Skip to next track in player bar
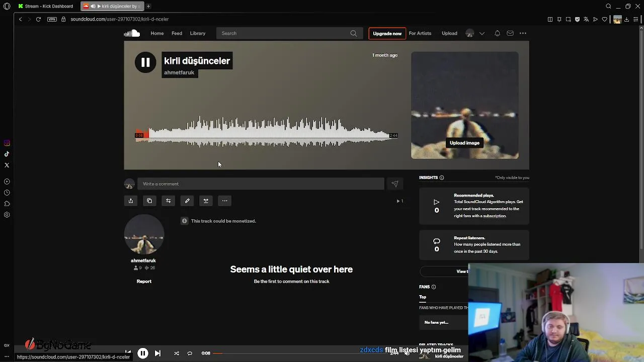Image resolution: width=644 pixels, height=362 pixels. (157, 353)
